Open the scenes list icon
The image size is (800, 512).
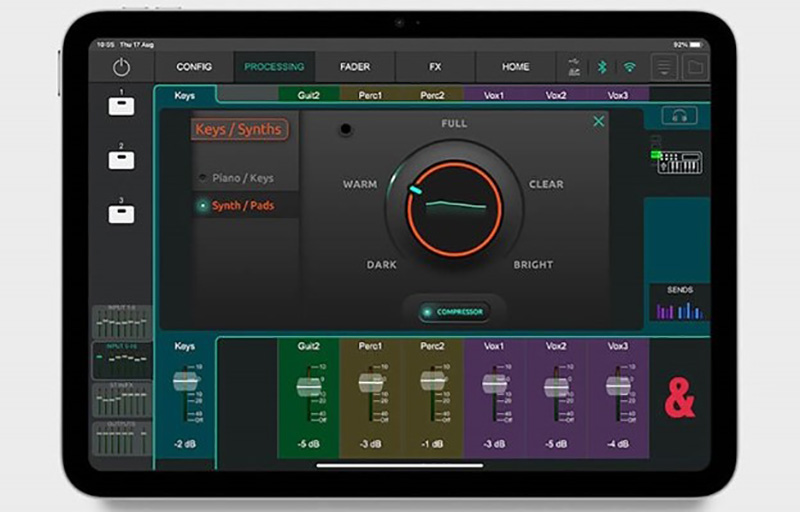664,67
